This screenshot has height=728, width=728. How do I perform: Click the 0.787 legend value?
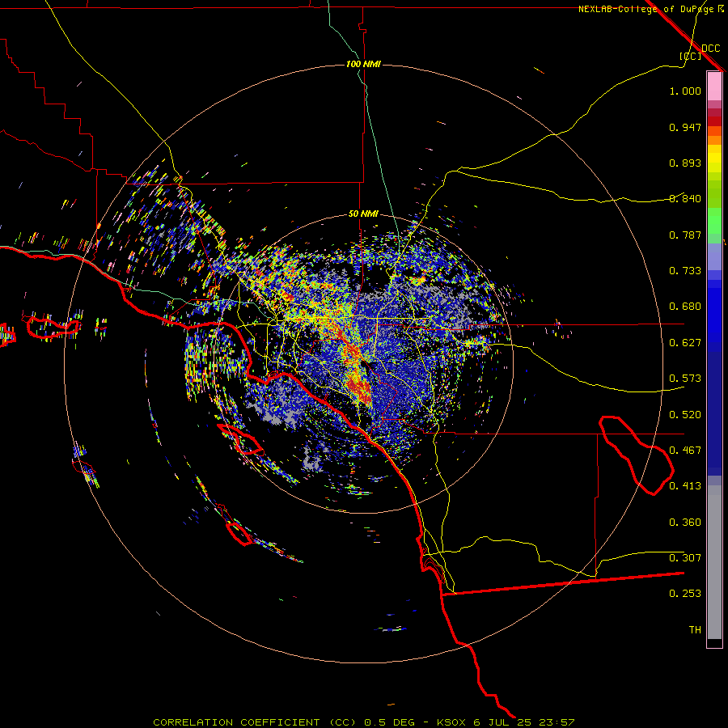[685, 235]
